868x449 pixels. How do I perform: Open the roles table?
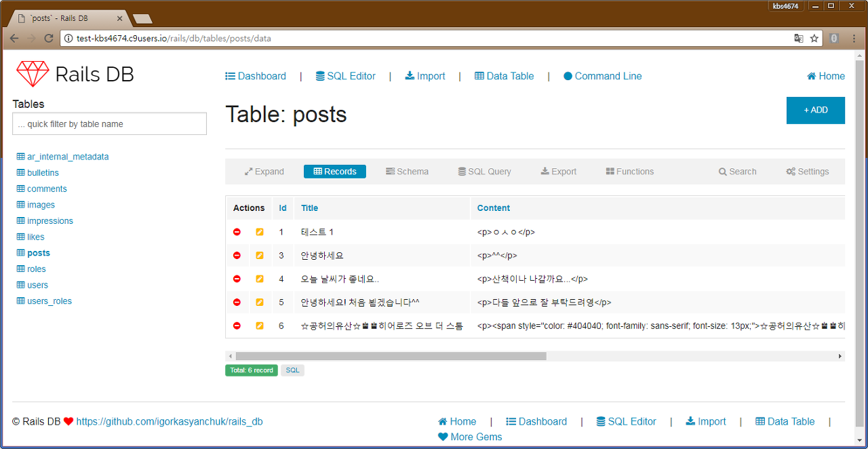pyautogui.click(x=31, y=269)
